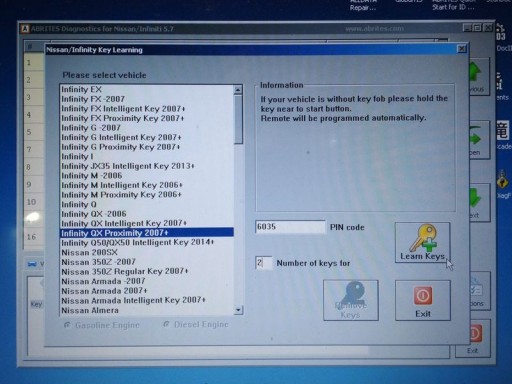Select Infinity JX35 Intelligent Key 2013+

tap(147, 166)
